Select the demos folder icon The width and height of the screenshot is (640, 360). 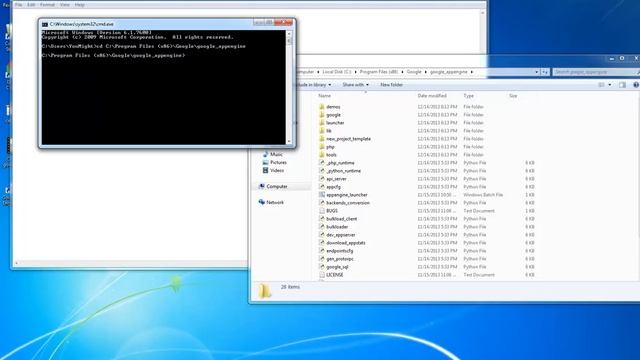(x=322, y=107)
